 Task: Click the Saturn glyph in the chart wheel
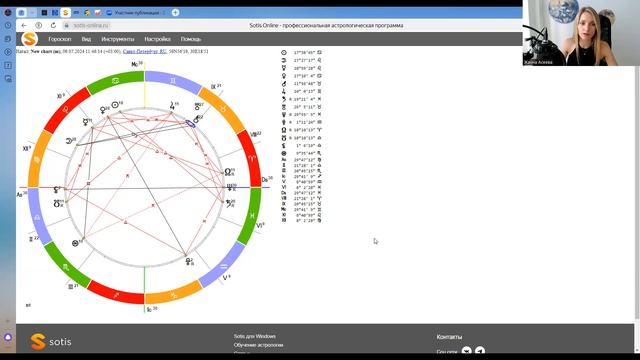(x=229, y=203)
